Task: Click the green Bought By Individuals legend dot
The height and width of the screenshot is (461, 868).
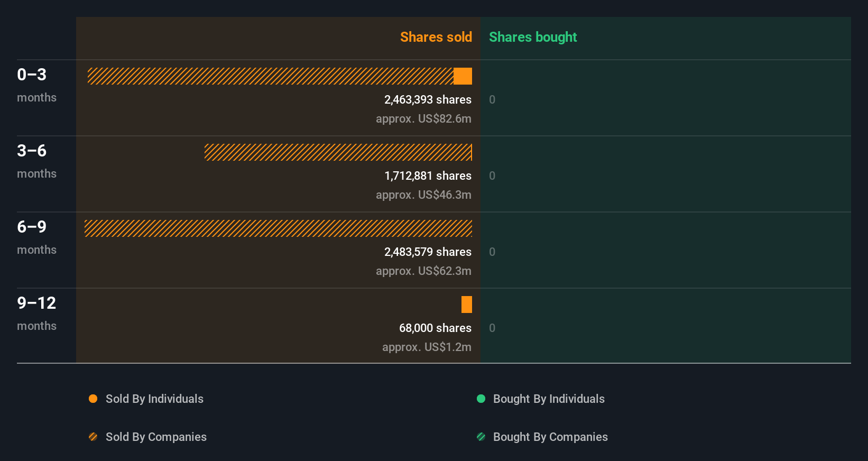Action: click(x=481, y=399)
